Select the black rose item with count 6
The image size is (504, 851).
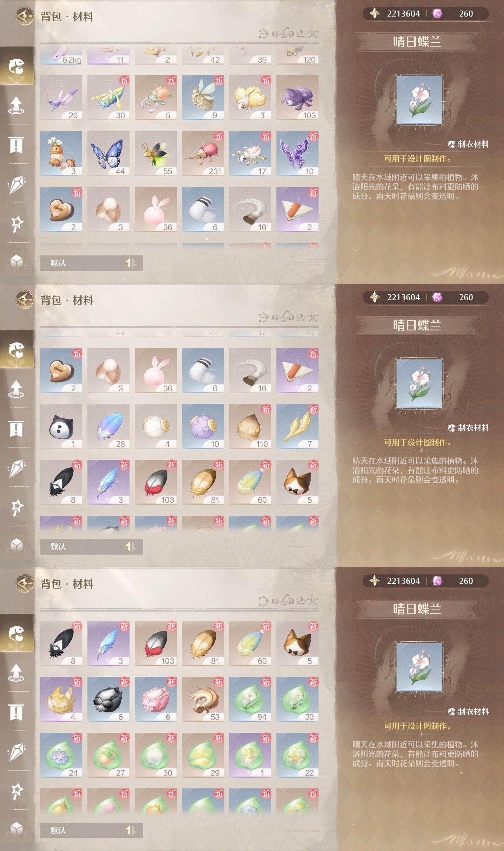click(x=108, y=699)
